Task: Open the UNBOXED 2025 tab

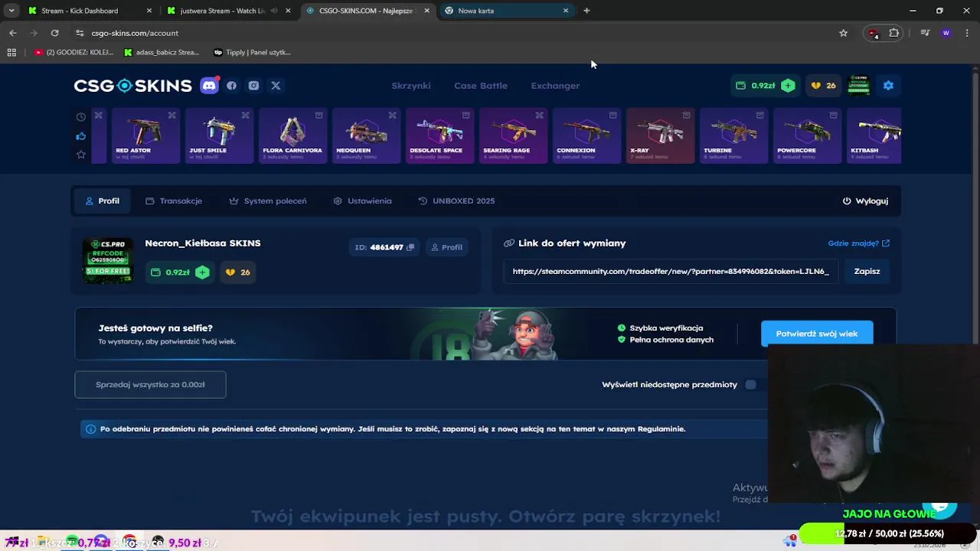Action: [x=456, y=201]
